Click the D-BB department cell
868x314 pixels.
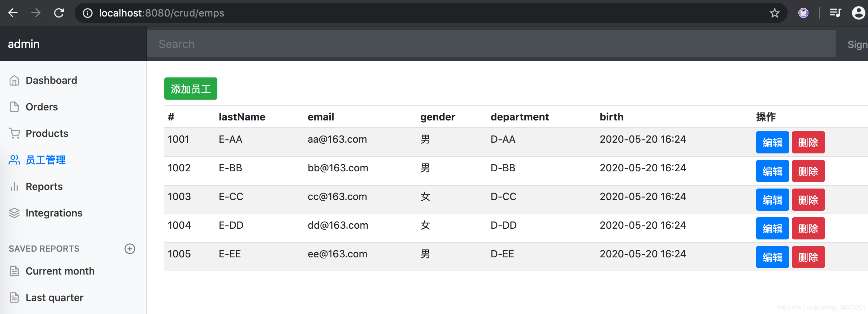(503, 168)
